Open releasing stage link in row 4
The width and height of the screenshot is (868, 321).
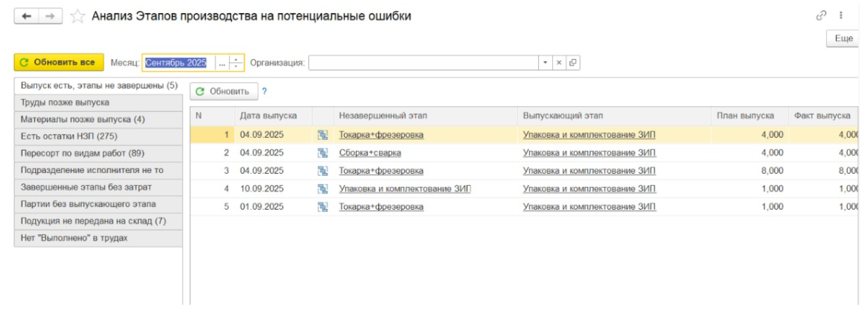(589, 188)
